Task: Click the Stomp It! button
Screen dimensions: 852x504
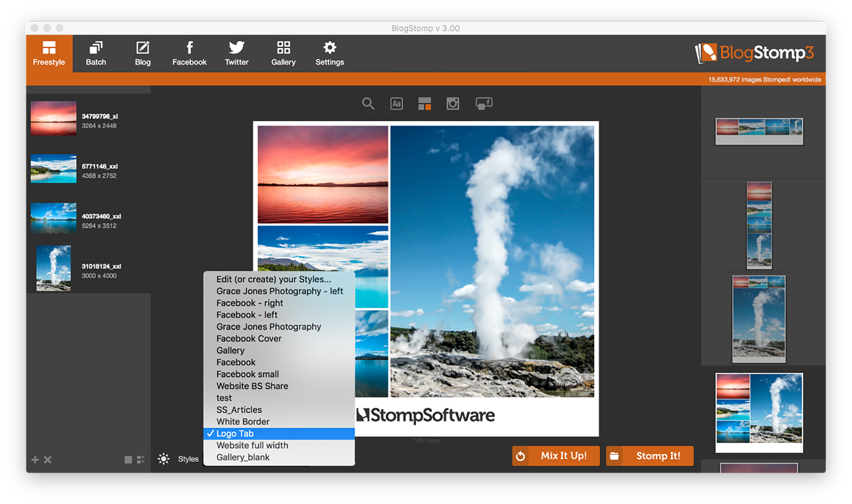Action: coord(650,456)
